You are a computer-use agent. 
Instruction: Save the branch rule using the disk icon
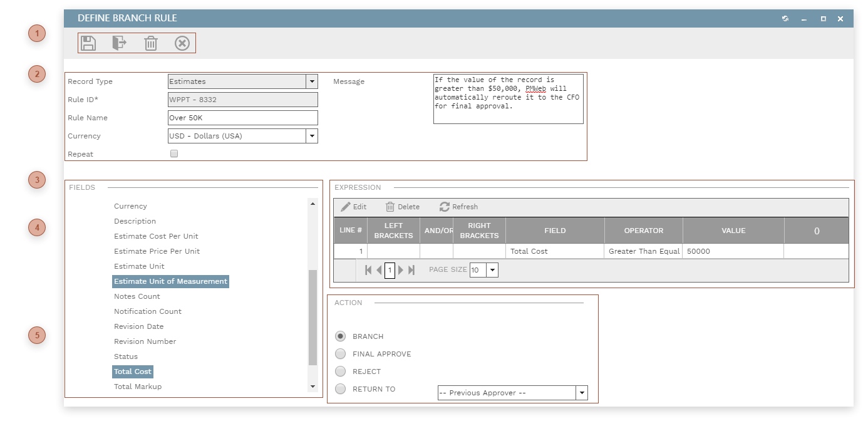[88, 43]
